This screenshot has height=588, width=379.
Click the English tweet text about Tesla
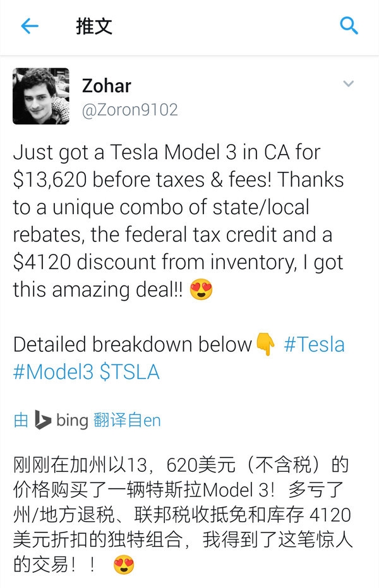[x=177, y=221]
